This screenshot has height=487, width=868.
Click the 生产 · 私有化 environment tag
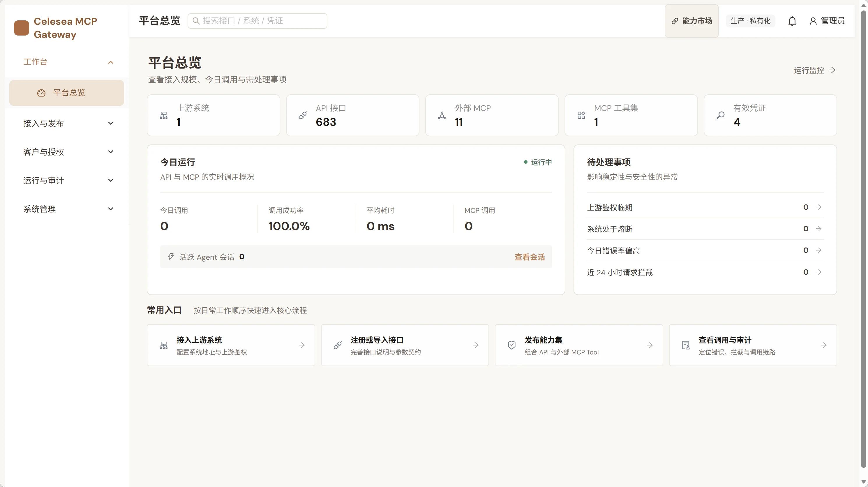pyautogui.click(x=750, y=21)
